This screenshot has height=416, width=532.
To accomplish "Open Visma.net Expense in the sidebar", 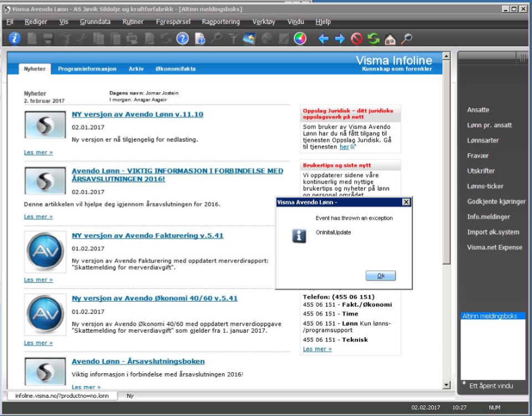I will [x=494, y=247].
